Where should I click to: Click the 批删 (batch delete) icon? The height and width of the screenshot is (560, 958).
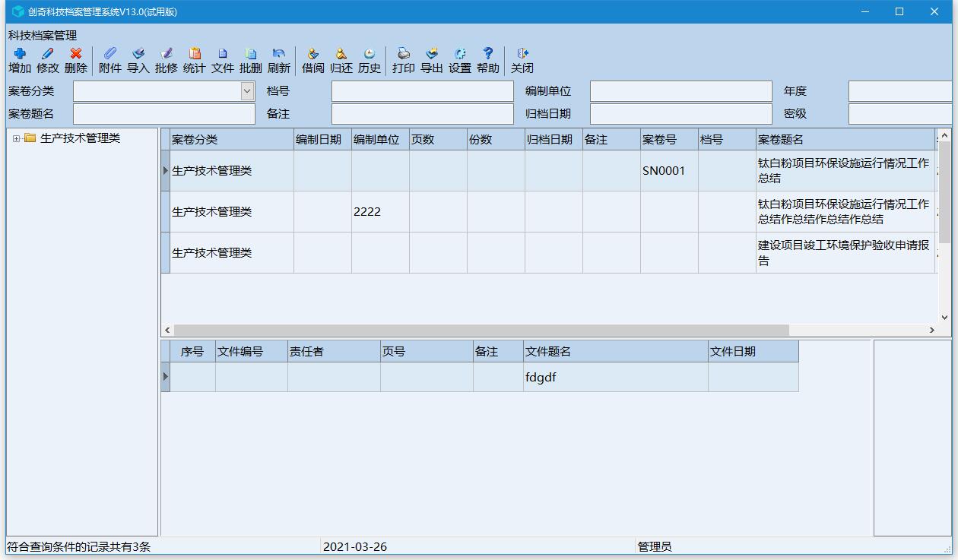pyautogui.click(x=251, y=53)
